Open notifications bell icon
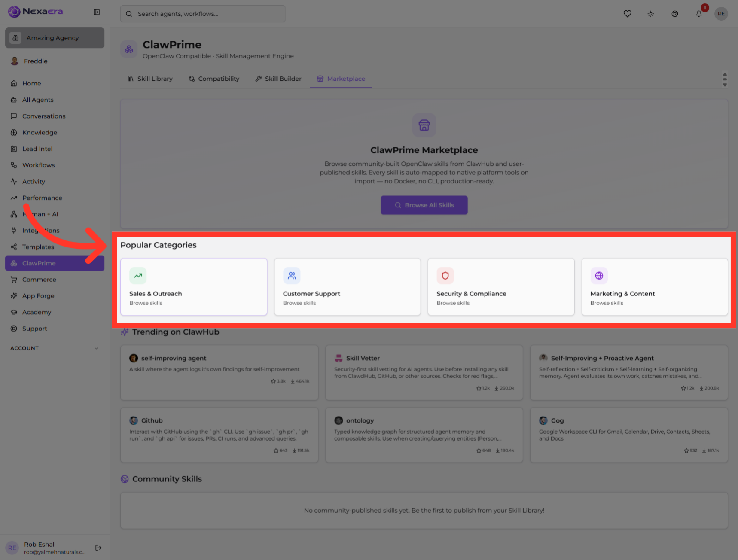The image size is (738, 560). click(699, 14)
